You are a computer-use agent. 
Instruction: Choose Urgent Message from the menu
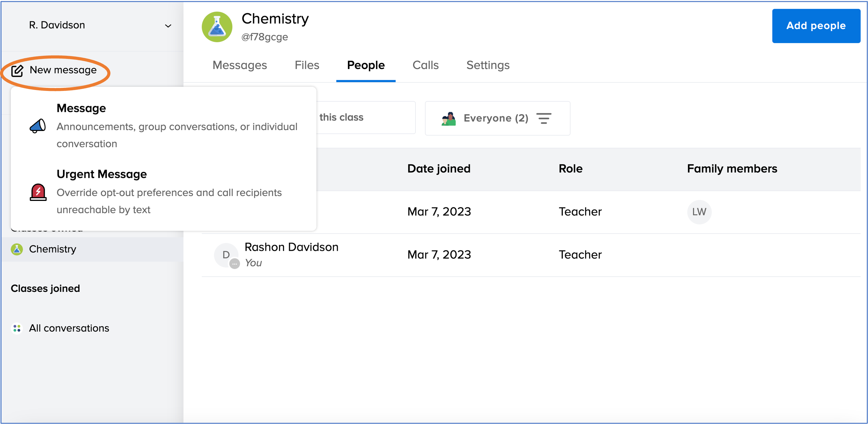click(163, 192)
